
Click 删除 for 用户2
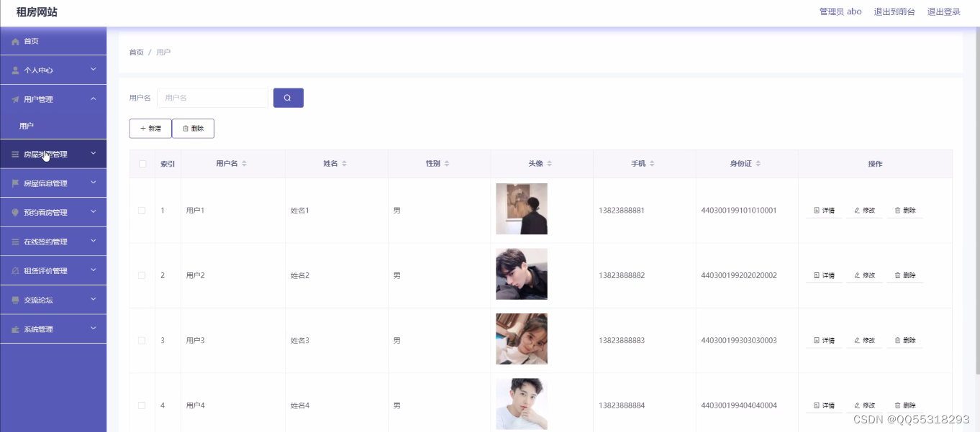[x=904, y=275]
